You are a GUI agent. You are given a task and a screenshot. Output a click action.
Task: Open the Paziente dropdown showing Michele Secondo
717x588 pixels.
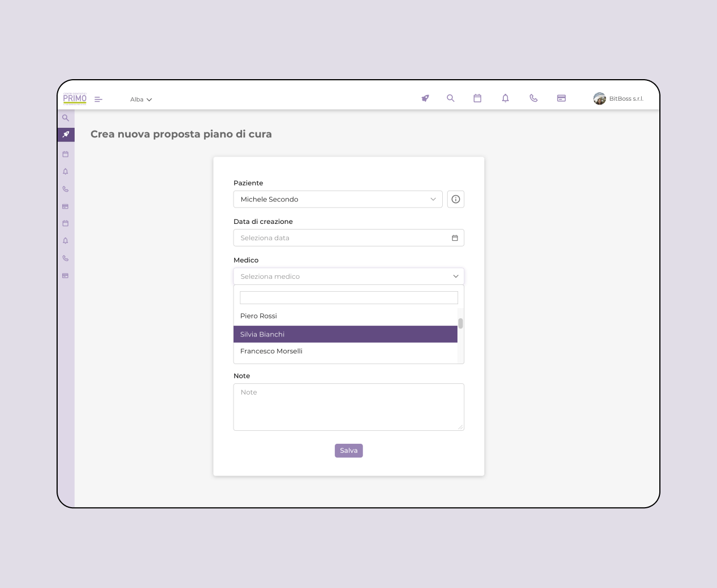(338, 200)
